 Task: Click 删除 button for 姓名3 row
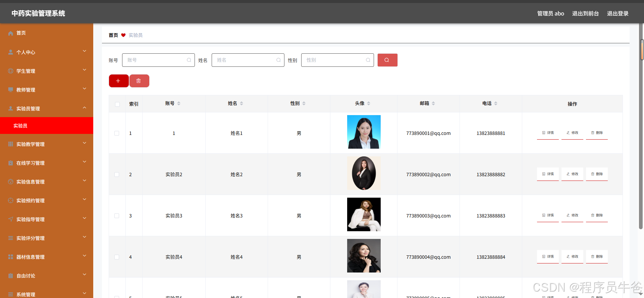597,215
